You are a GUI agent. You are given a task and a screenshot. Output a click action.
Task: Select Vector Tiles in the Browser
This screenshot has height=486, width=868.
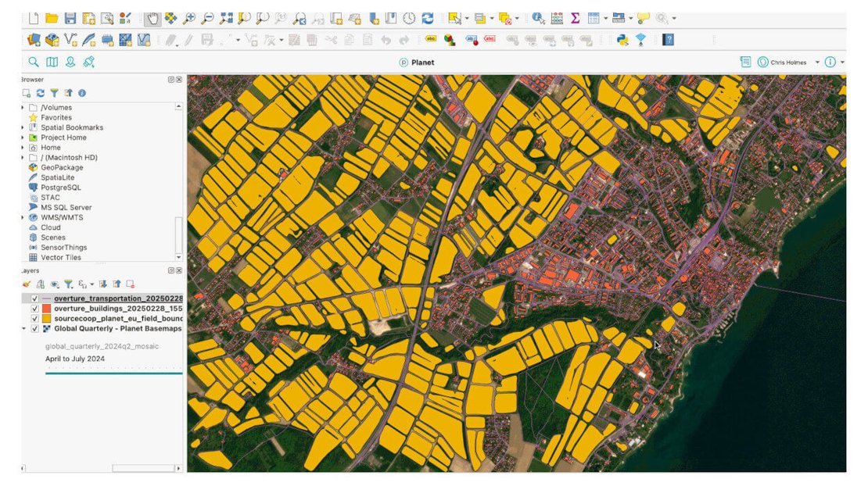(60, 257)
